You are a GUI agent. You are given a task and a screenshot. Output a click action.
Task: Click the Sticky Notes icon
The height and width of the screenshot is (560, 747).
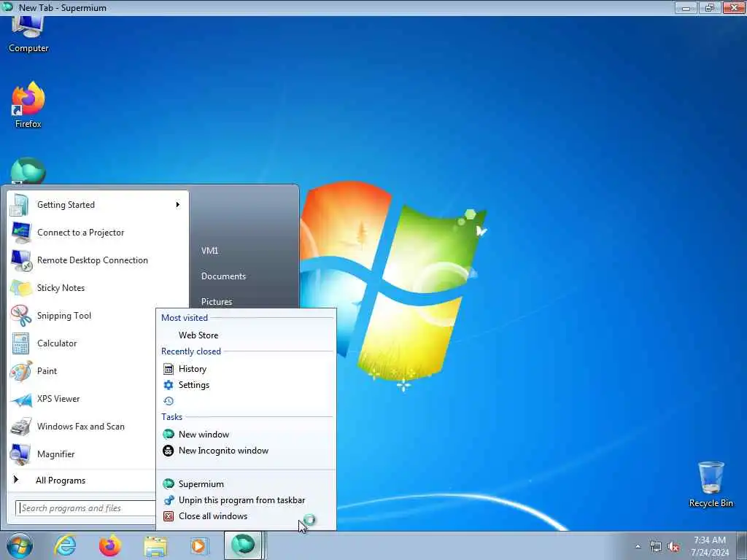click(21, 288)
